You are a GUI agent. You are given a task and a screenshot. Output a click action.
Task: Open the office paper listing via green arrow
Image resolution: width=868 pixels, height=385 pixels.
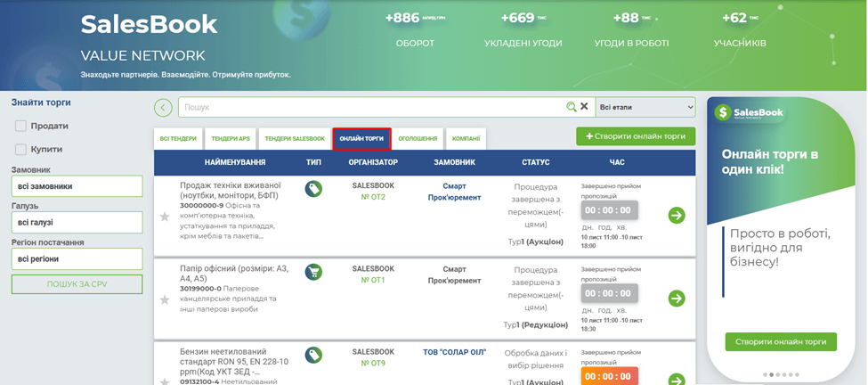[x=677, y=299]
